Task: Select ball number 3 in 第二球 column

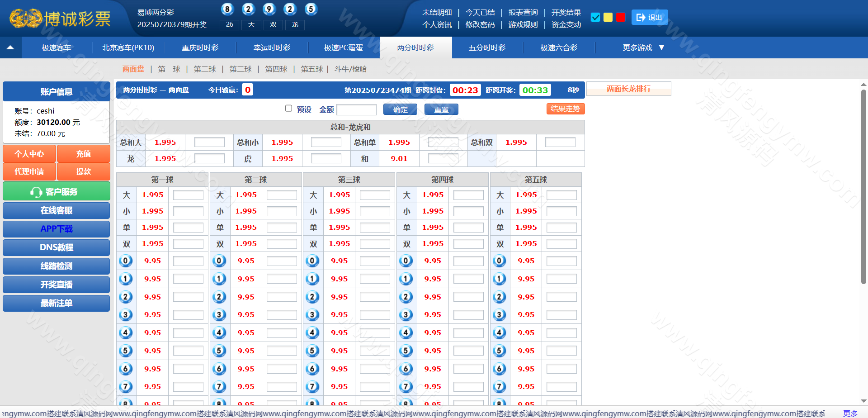Action: click(219, 314)
